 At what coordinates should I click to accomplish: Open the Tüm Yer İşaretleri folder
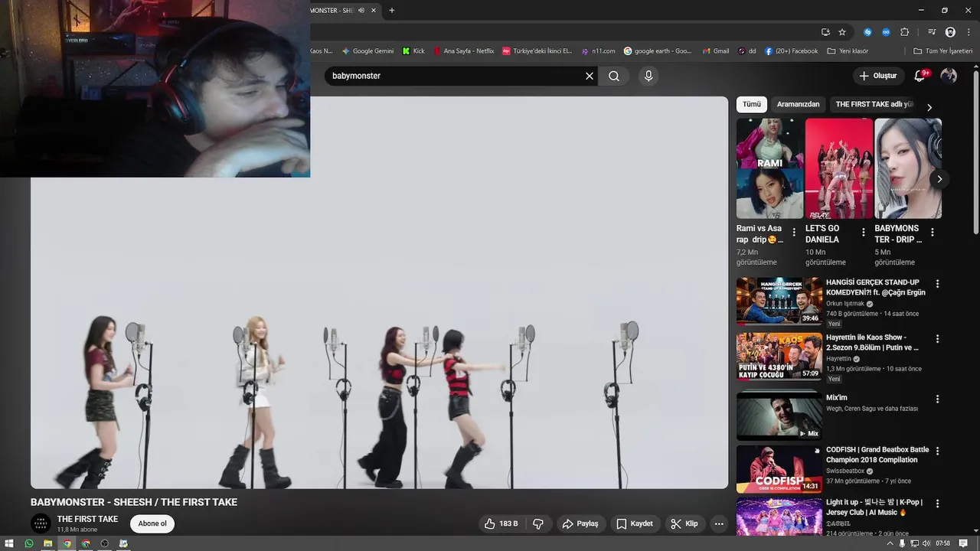coord(943,51)
